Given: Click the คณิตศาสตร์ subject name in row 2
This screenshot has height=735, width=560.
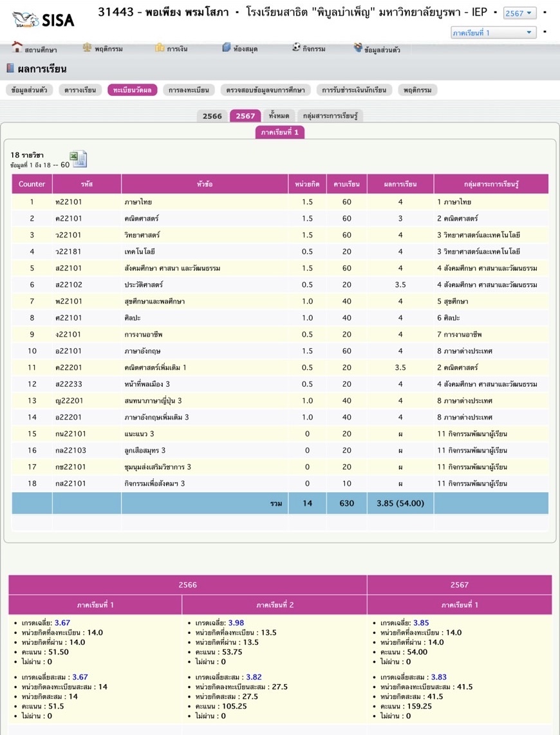Looking at the screenshot, I should tap(142, 218).
